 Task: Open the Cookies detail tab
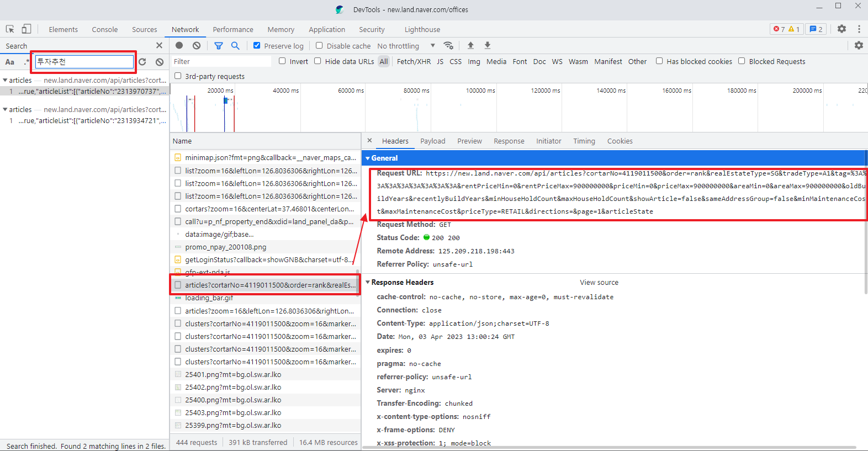[620, 141]
